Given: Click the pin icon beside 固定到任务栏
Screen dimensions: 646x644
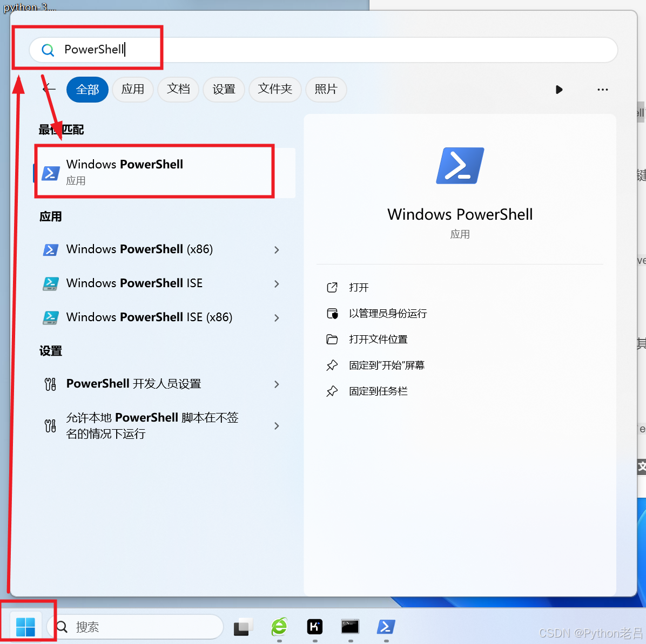Looking at the screenshot, I should tap(332, 391).
